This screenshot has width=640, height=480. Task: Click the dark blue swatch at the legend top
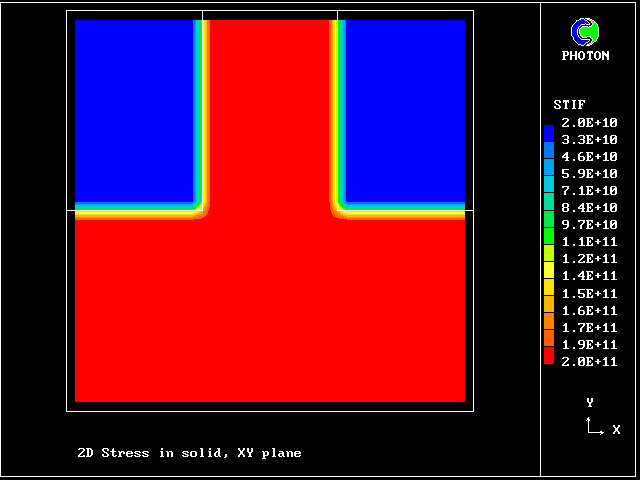coord(549,132)
